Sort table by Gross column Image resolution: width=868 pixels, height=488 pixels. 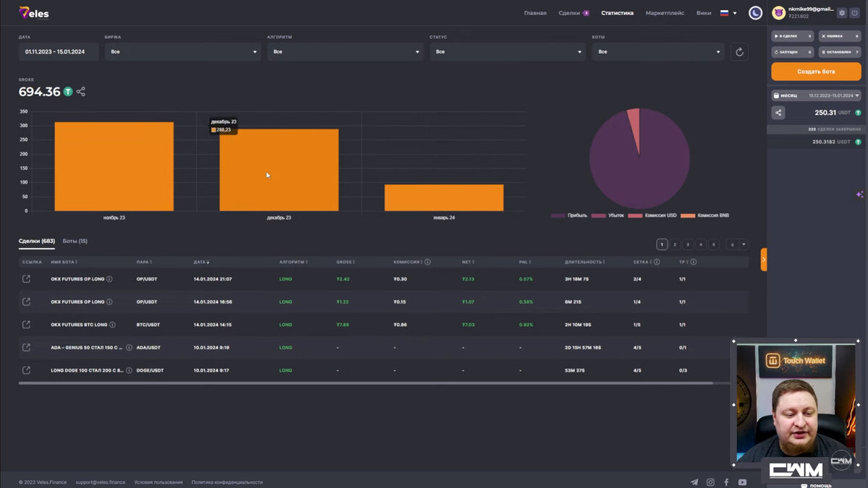pos(345,262)
